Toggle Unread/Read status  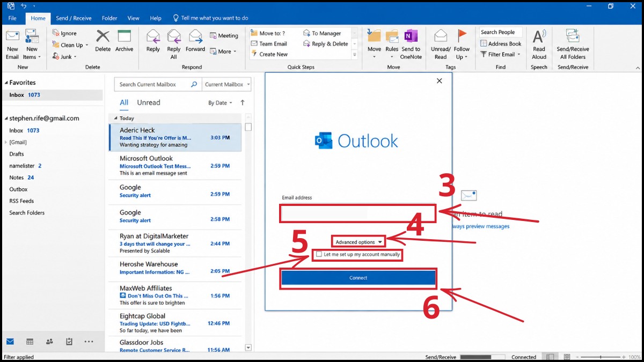(441, 45)
